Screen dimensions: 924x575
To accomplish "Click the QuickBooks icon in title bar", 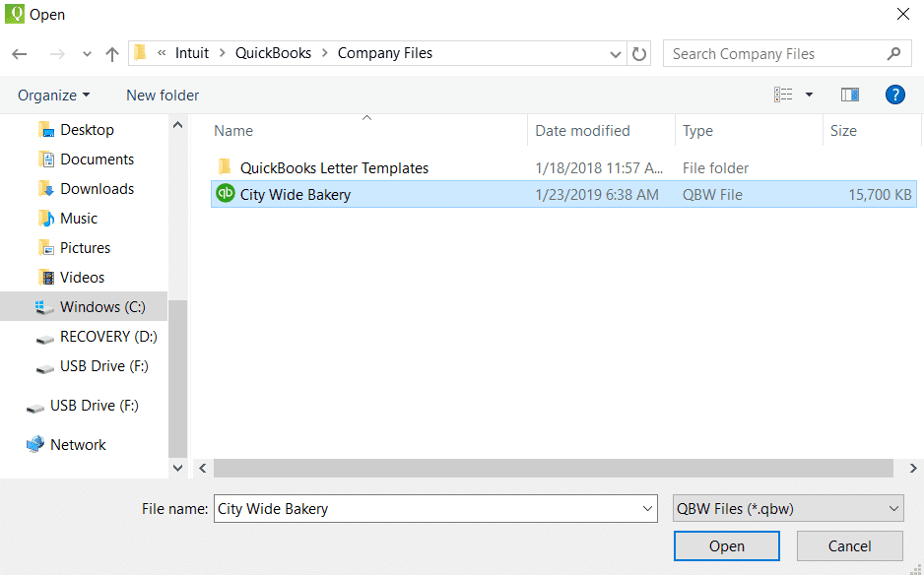I will pyautogui.click(x=15, y=14).
